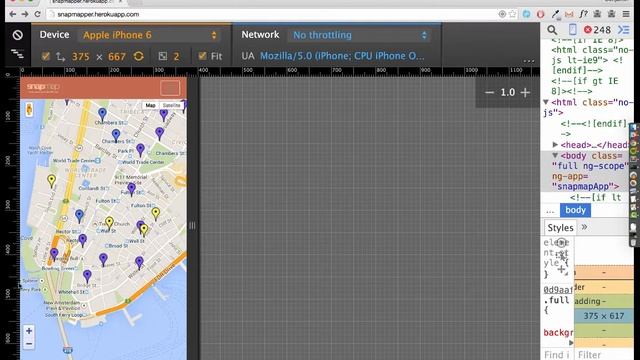Reload the page with the refresh icon
640x360 pixels.
[x=38, y=14]
